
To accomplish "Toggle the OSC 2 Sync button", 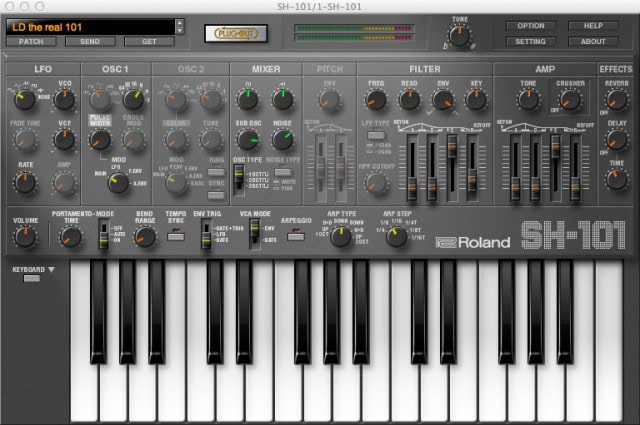I will (x=216, y=196).
